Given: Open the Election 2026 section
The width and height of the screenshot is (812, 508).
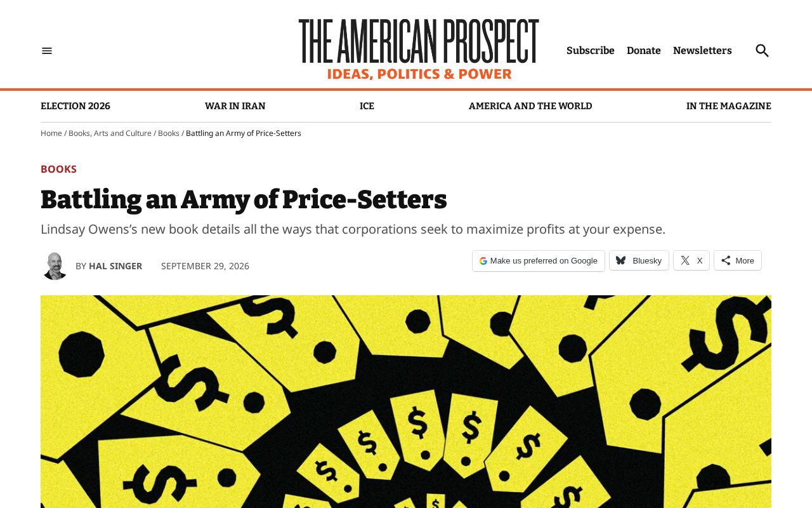Looking at the screenshot, I should [x=75, y=106].
